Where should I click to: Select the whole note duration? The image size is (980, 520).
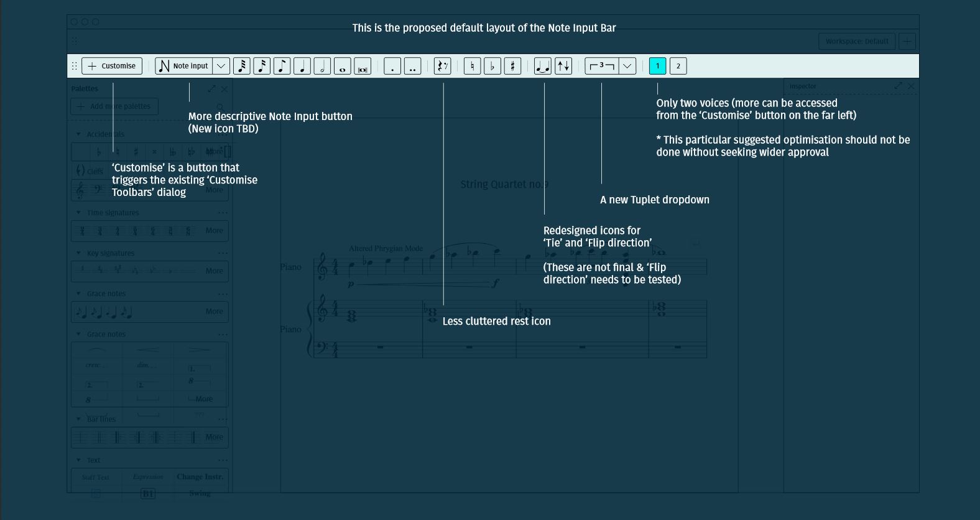(x=343, y=66)
